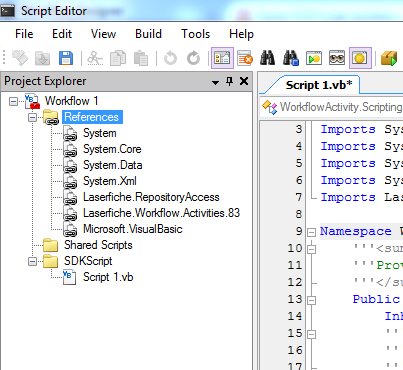
Task: Collapse the Workflow 1 tree node
Action: (x=13, y=101)
